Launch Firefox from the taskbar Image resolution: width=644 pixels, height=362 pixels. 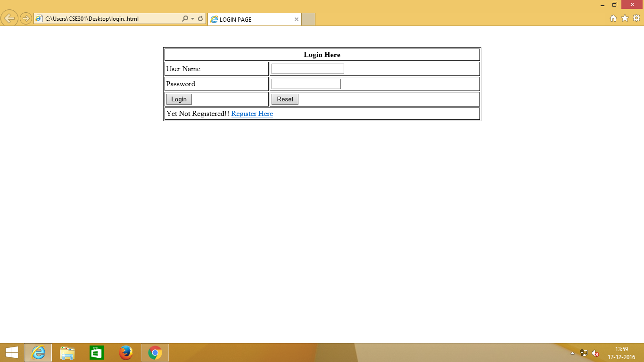[125, 352]
